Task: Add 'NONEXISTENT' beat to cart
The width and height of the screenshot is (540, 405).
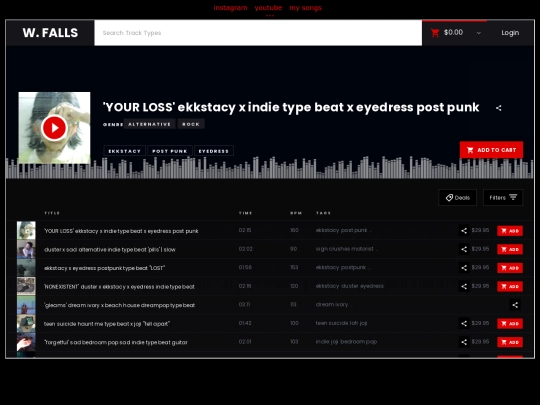Action: coord(510,287)
